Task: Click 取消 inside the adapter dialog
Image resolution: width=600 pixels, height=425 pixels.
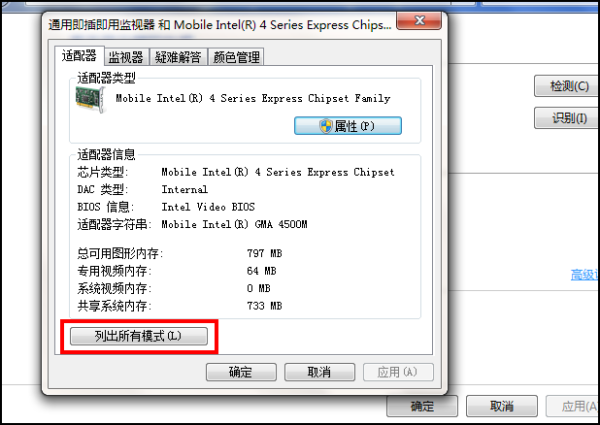Action: click(320, 372)
